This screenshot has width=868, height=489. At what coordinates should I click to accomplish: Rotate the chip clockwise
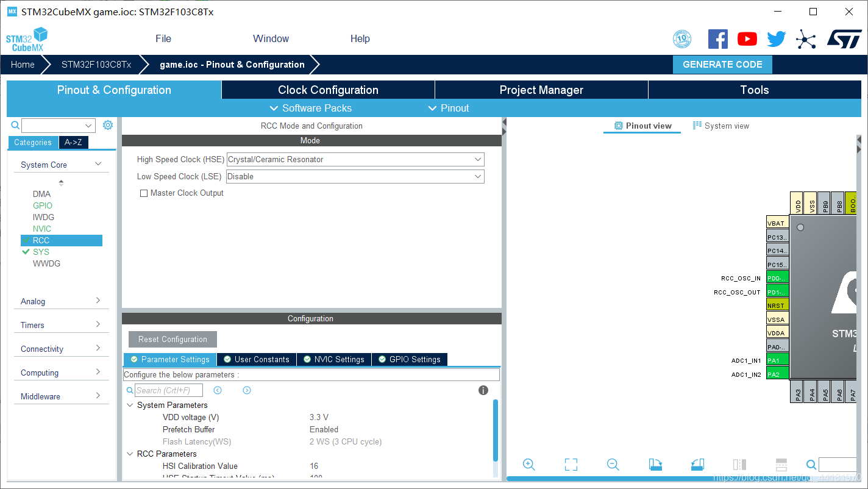pos(655,465)
